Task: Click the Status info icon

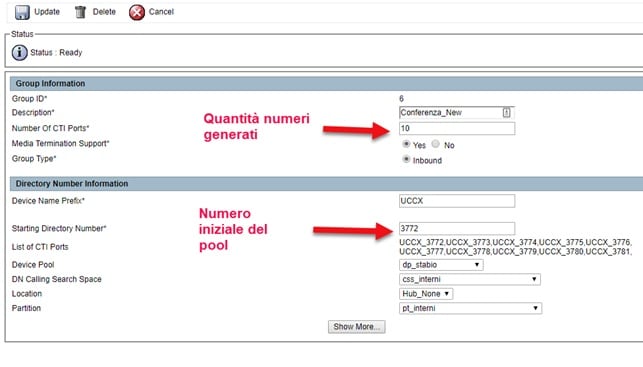Action: pyautogui.click(x=19, y=52)
